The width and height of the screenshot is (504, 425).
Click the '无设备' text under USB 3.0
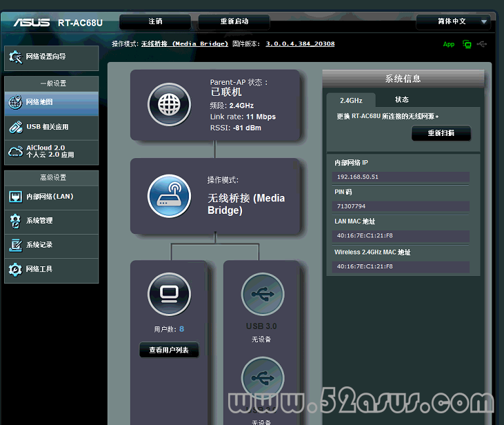261,339
